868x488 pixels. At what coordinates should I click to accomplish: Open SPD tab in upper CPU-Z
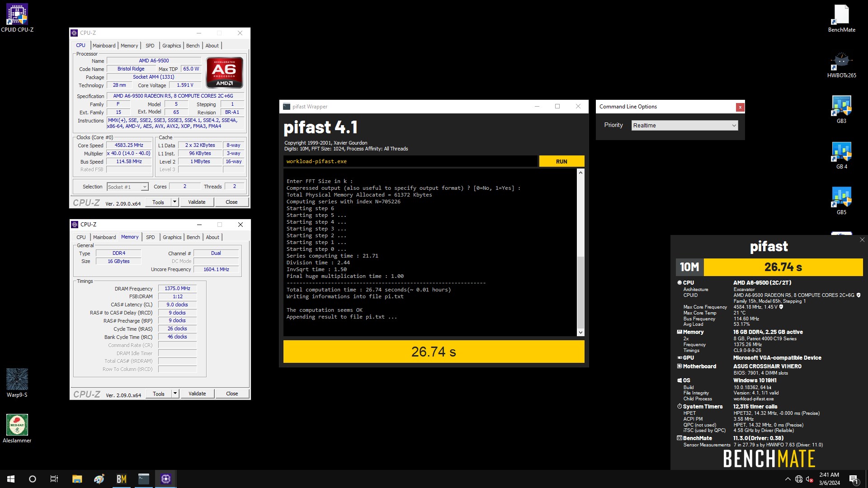pyautogui.click(x=150, y=46)
